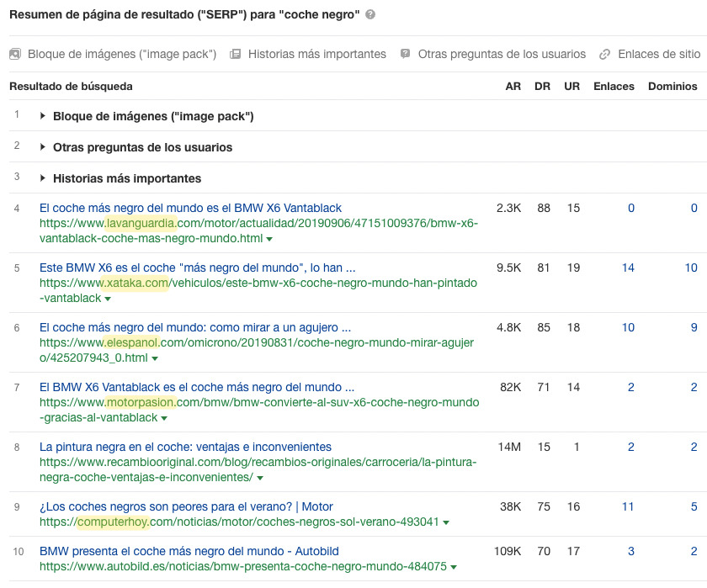Click AR value '109K' for autobild
Image resolution: width=707 pixels, height=588 pixels.
pyautogui.click(x=508, y=551)
